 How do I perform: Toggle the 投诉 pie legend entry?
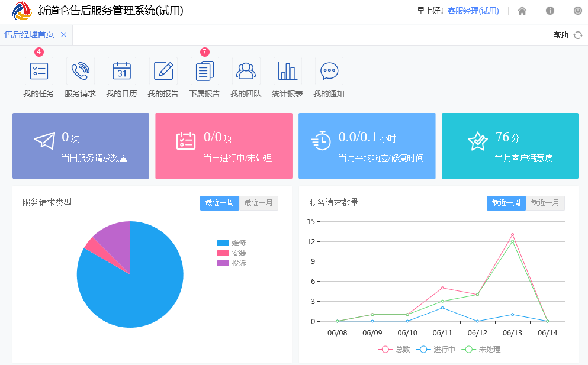pyautogui.click(x=232, y=263)
